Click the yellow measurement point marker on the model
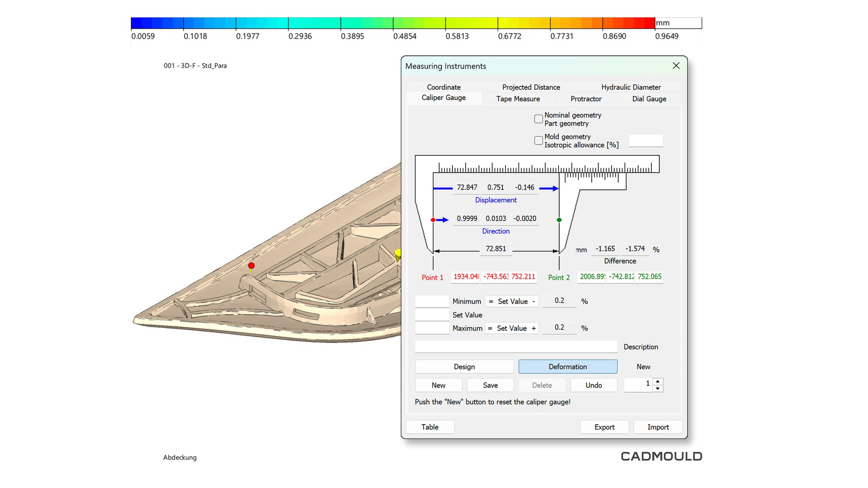Image resolution: width=868 pixels, height=488 pixels. click(x=398, y=253)
